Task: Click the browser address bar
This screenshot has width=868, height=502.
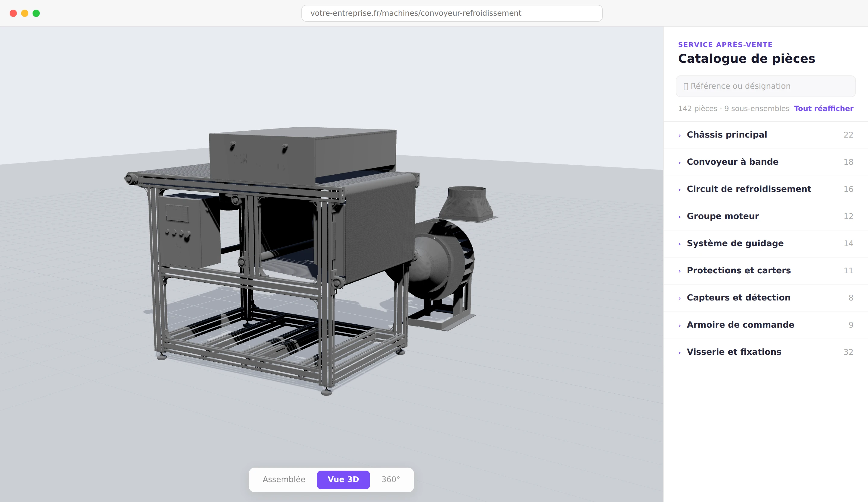Action: click(451, 13)
